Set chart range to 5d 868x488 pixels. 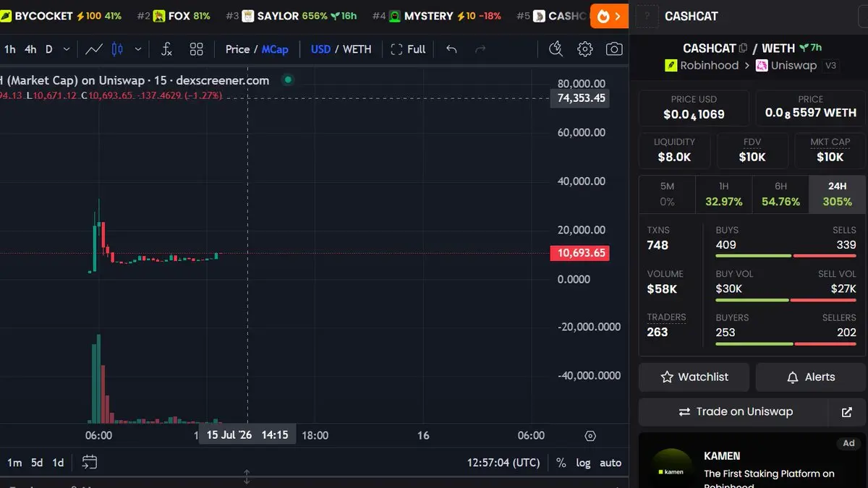(x=37, y=463)
